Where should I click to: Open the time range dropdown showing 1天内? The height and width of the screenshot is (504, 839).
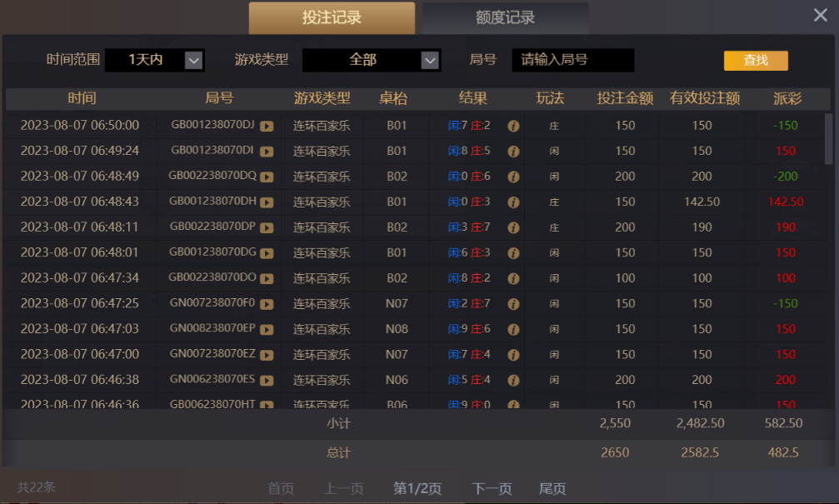(155, 60)
